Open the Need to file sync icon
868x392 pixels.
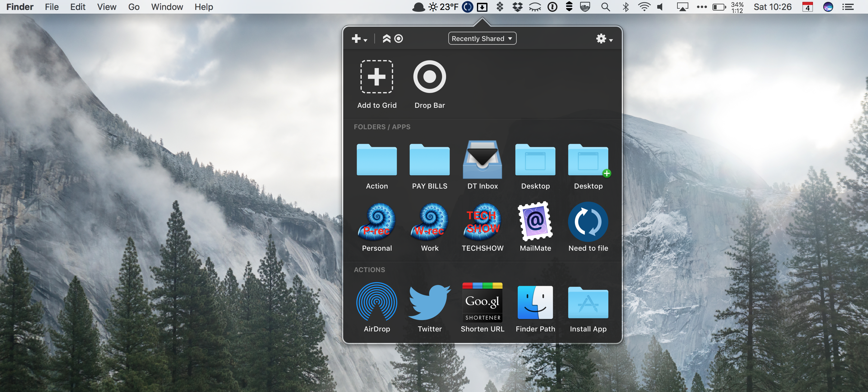point(588,221)
